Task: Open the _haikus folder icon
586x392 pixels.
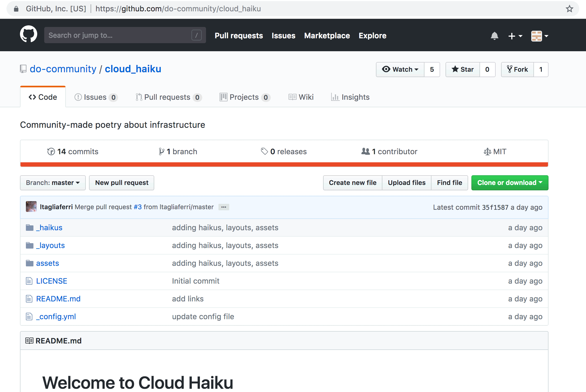Action: (29, 227)
